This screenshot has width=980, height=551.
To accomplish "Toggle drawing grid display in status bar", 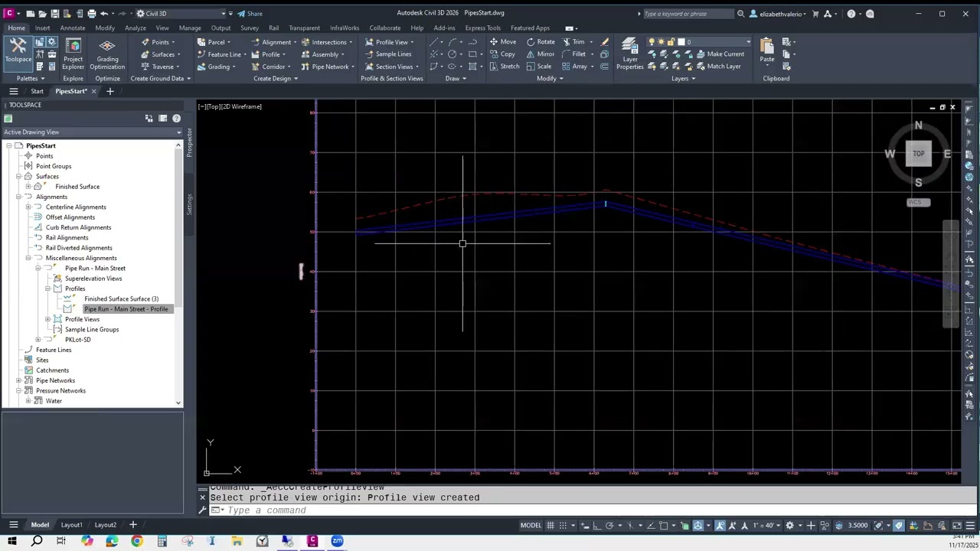I will pos(550,525).
